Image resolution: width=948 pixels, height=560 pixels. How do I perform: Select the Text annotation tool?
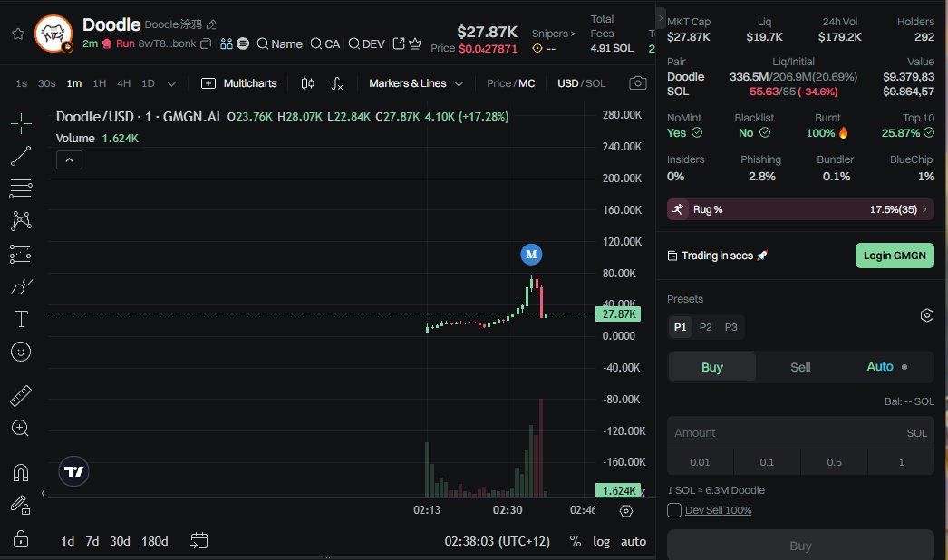click(x=21, y=319)
